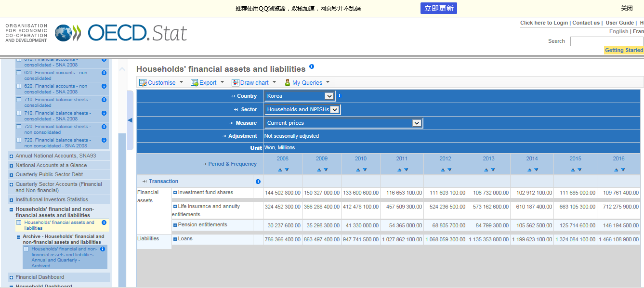Screen dimensions: 644x288
Task: Click the scroll-up arrow above sidebar scrollbar
Action: point(122,69)
